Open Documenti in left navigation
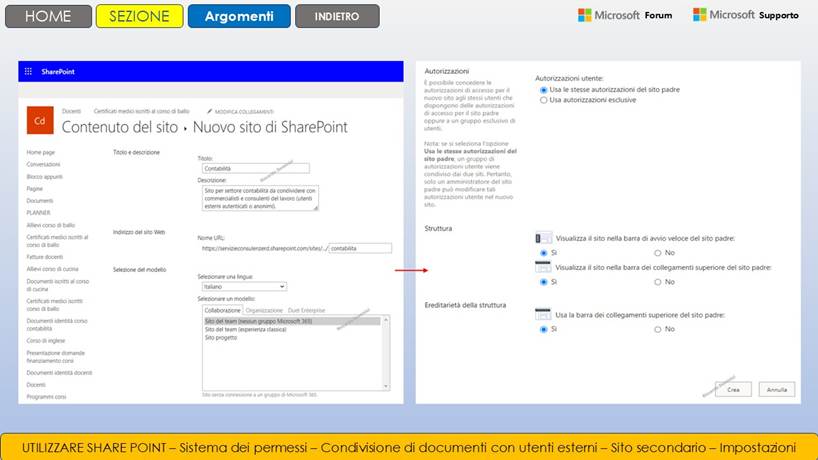Screen dimensions: 818x460 pos(40,201)
